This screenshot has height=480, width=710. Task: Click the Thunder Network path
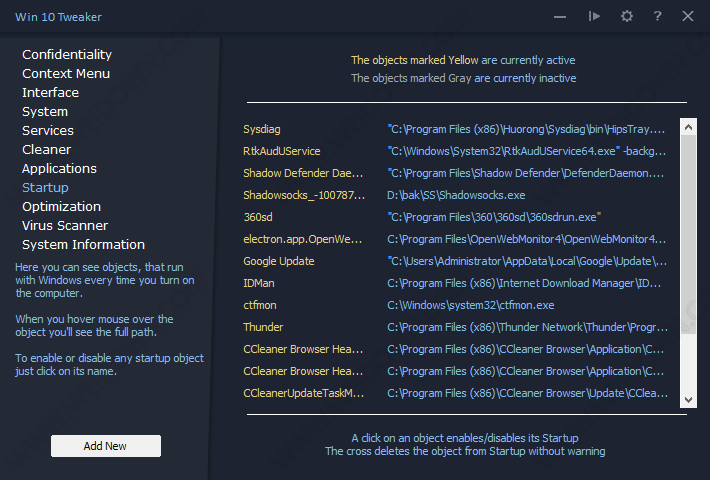pos(528,327)
